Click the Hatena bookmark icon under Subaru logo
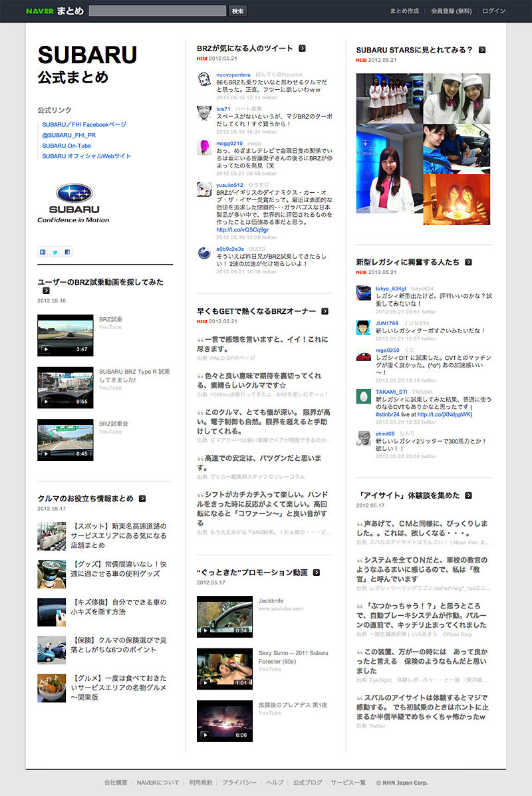This screenshot has height=796, width=532. [x=43, y=252]
